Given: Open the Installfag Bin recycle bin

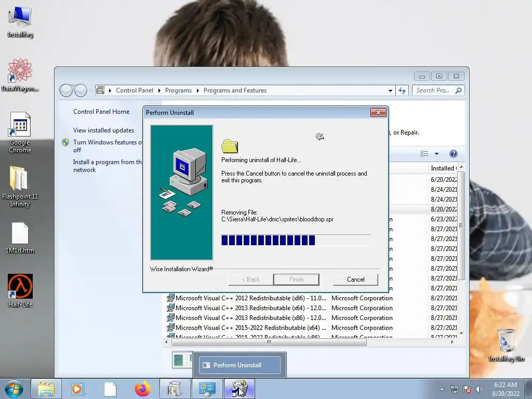Looking at the screenshot, I should pyautogui.click(x=506, y=345).
